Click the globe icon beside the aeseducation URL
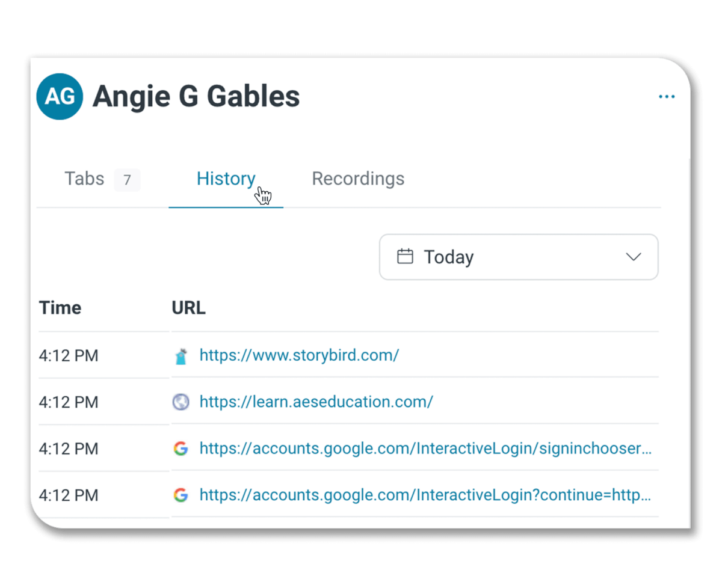722x588 pixels. pyautogui.click(x=180, y=402)
